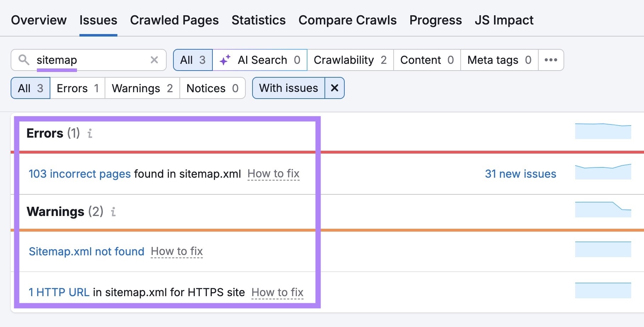Clear the sitemap search using the X icon
644x327 pixels.
tap(154, 60)
